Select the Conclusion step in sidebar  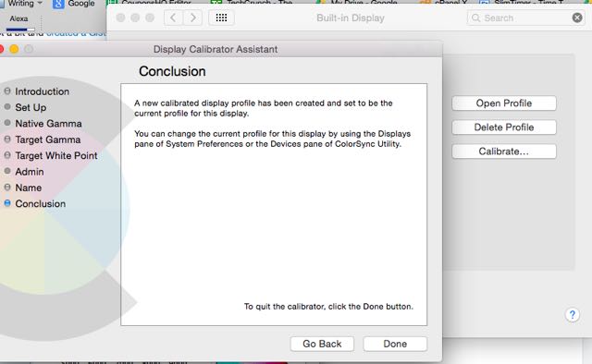coord(40,203)
